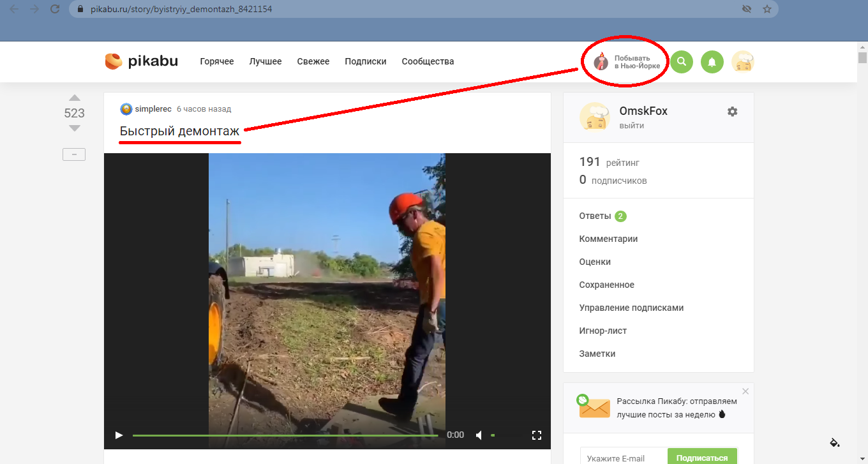This screenshot has width=868, height=464.
Task: Click browser back arrow
Action: (15, 10)
